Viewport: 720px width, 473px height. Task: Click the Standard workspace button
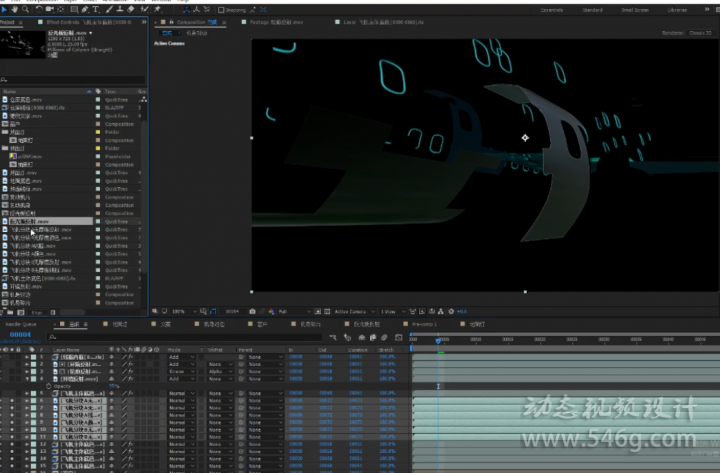coord(592,10)
